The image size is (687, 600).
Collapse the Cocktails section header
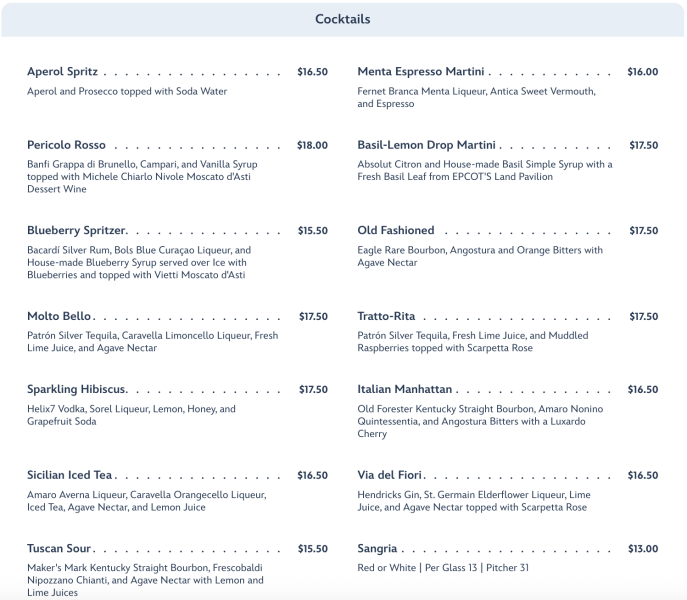pos(343,19)
